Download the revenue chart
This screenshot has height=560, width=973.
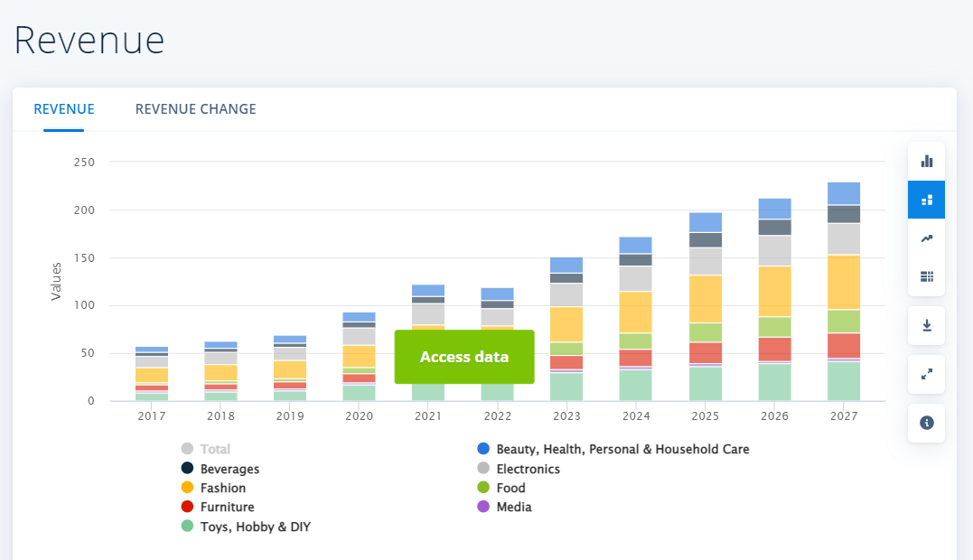click(926, 325)
